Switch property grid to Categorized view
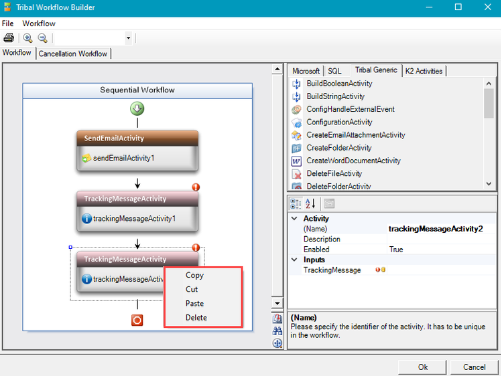Image resolution: width=501 pixels, height=376 pixels. point(295,203)
